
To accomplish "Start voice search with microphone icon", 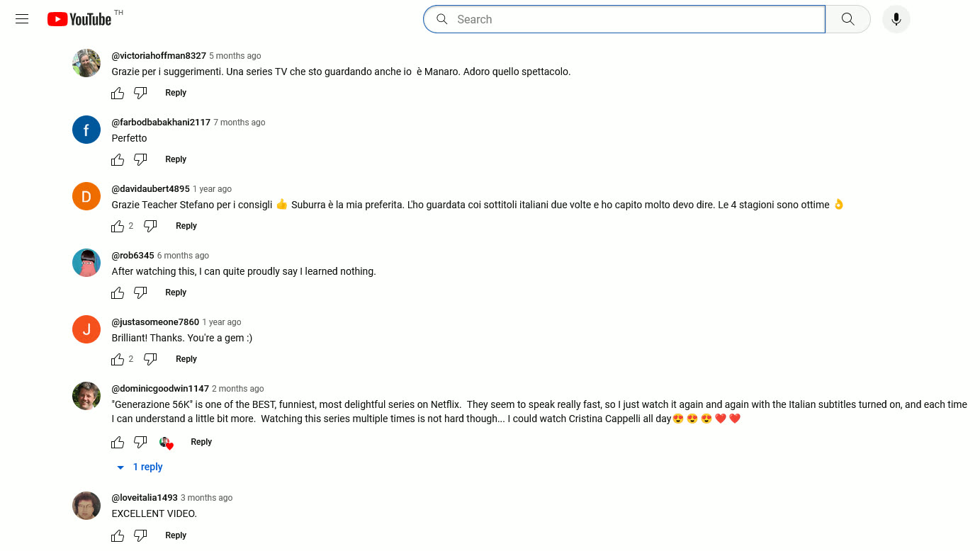I will click(x=896, y=19).
